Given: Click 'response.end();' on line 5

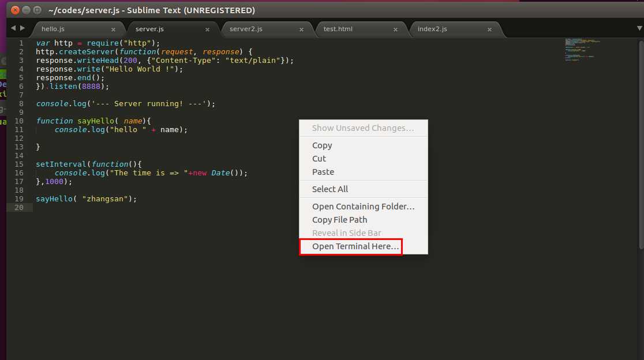Looking at the screenshot, I should point(70,78).
